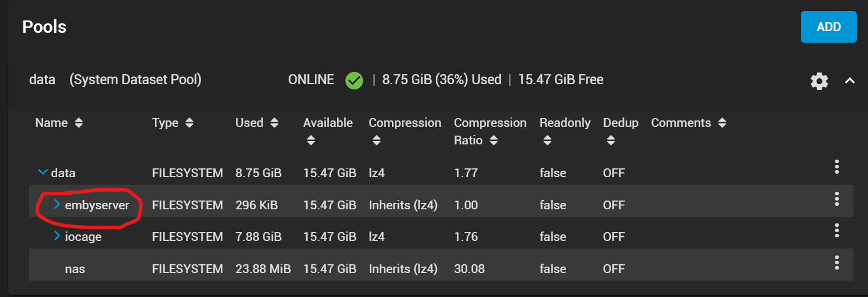Click the green ONLINE status checkmark

coord(354,80)
